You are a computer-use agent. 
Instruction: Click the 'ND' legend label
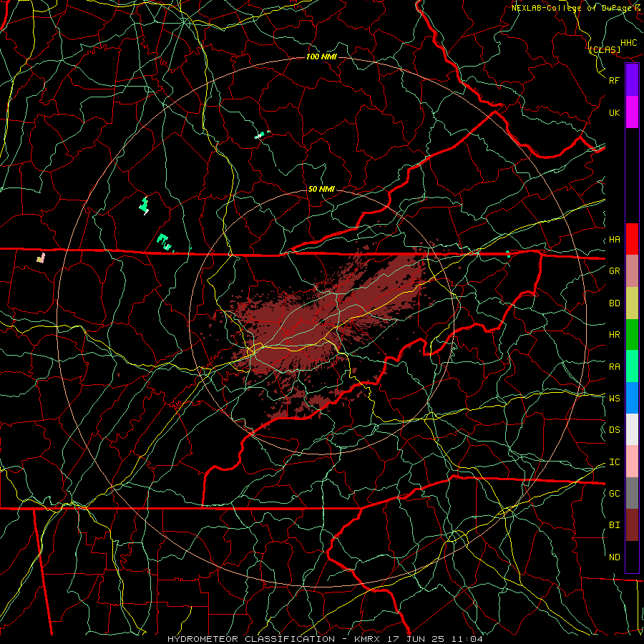[614, 557]
